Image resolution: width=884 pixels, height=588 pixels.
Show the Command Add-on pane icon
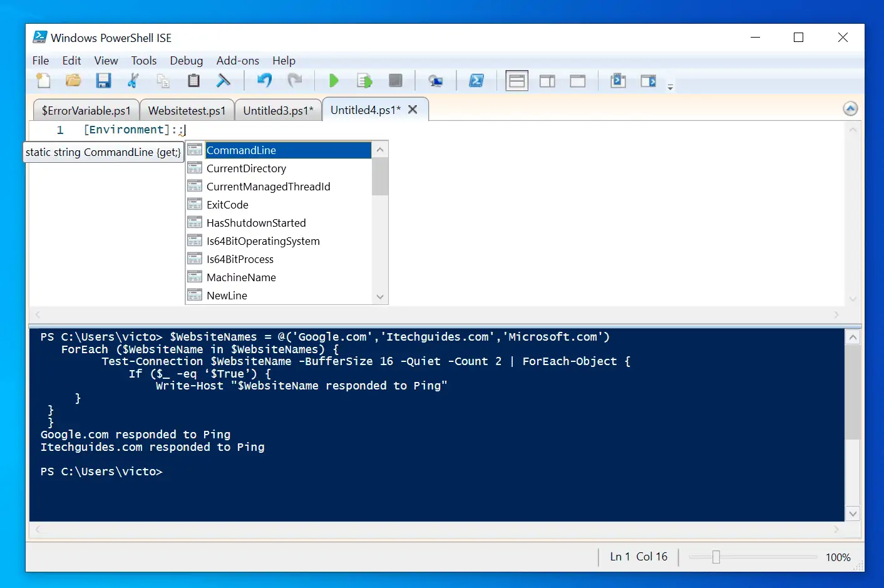coord(648,81)
